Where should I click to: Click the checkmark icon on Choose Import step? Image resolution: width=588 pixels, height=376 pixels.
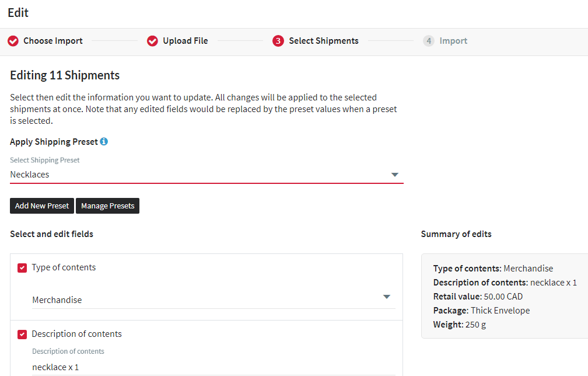[13, 41]
